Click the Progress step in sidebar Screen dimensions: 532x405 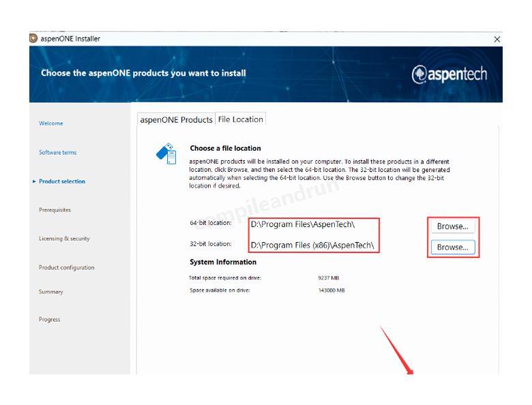tap(50, 320)
